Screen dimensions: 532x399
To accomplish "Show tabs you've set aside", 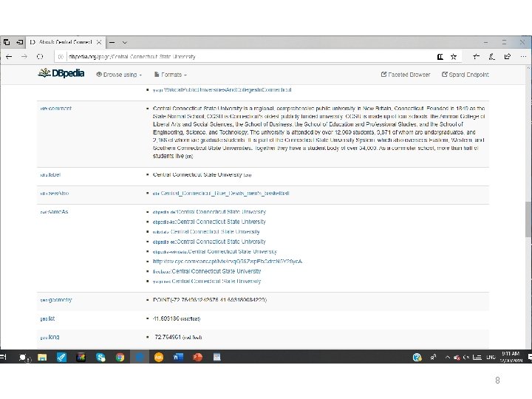I will pyautogui.click(x=7, y=42).
